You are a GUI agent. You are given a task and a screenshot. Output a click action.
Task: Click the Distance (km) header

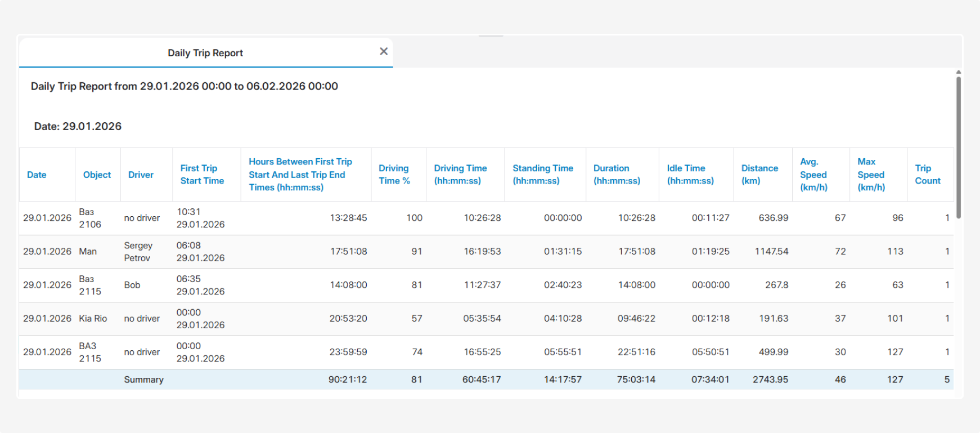pyautogui.click(x=759, y=175)
